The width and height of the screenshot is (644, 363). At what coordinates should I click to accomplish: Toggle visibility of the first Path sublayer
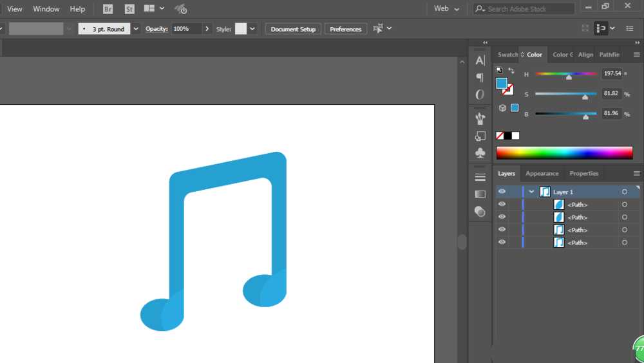[502, 205]
